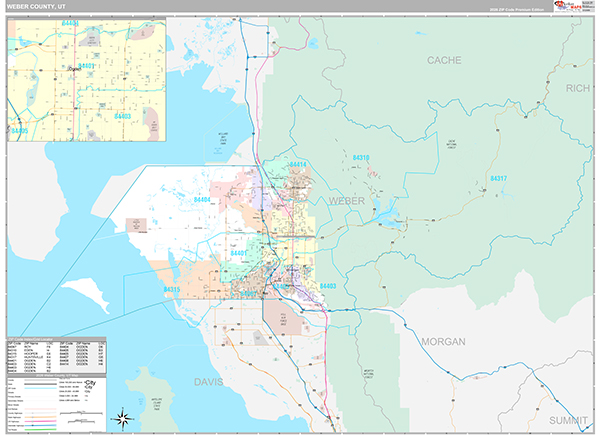Click ZIP code 84414 on the map

pyautogui.click(x=298, y=165)
